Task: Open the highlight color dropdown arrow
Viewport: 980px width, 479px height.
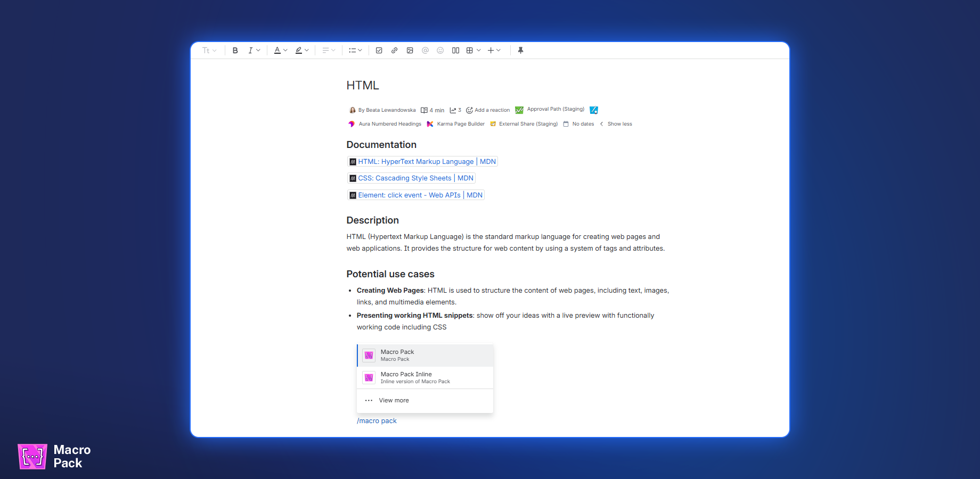Action: pos(307,51)
